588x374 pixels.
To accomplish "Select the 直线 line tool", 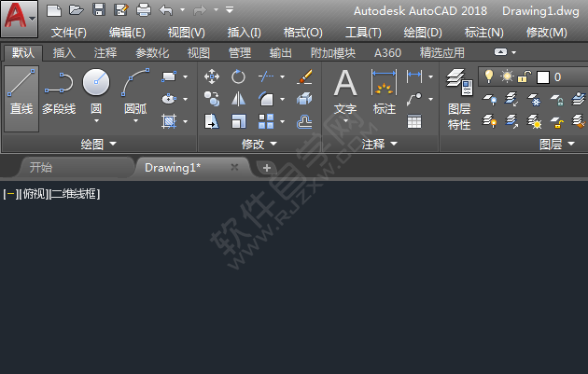I will click(x=21, y=99).
